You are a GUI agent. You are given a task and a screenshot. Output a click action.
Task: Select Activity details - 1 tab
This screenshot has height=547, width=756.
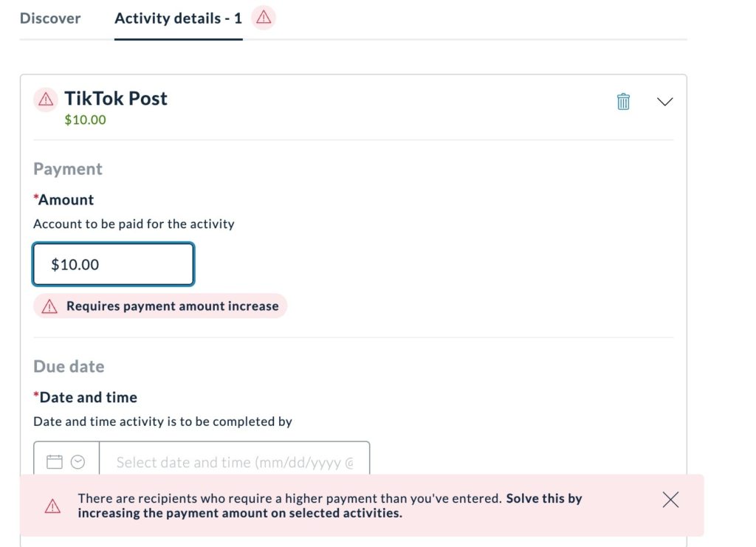point(178,18)
